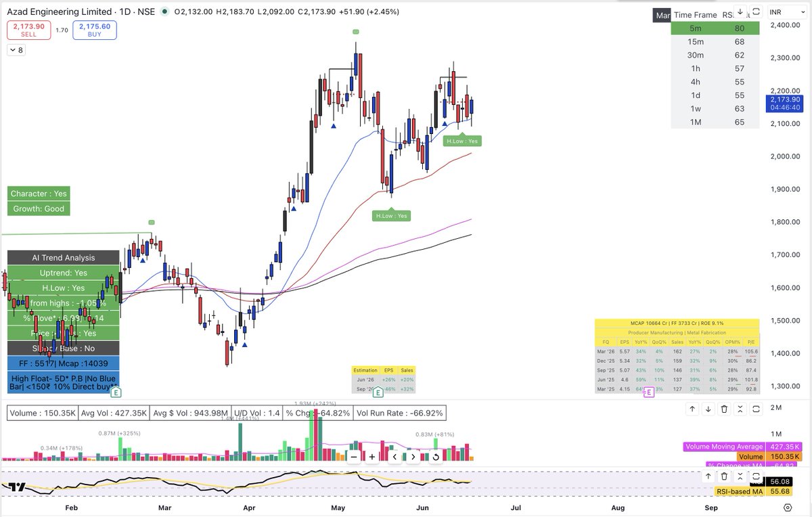Click the 'Volume : 150.35K' stat box
Image resolution: width=812 pixels, height=517 pixels.
tap(41, 413)
